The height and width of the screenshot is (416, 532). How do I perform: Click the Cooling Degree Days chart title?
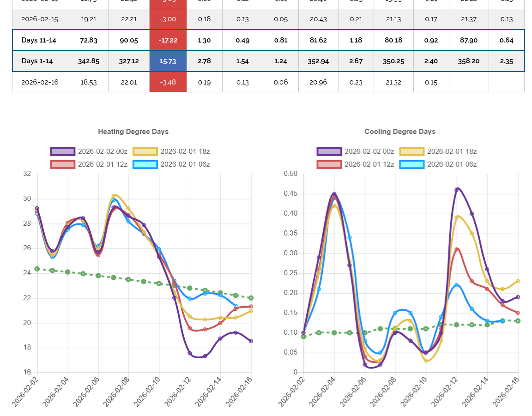[x=399, y=132]
